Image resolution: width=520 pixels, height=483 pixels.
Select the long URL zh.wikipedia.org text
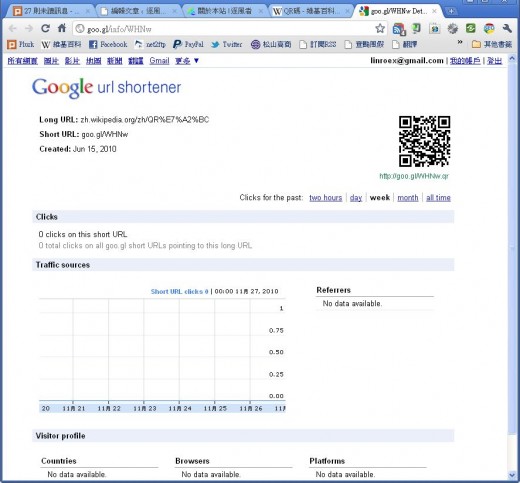(145, 120)
